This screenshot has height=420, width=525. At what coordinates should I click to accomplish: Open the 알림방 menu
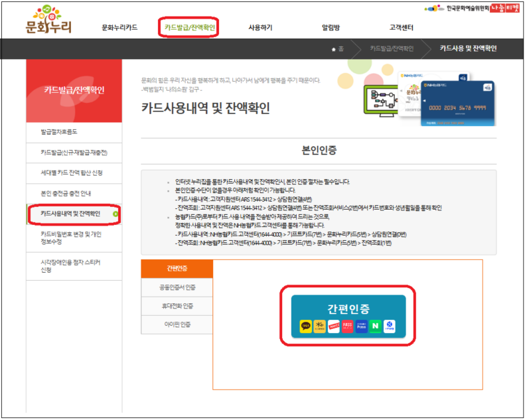click(x=331, y=27)
